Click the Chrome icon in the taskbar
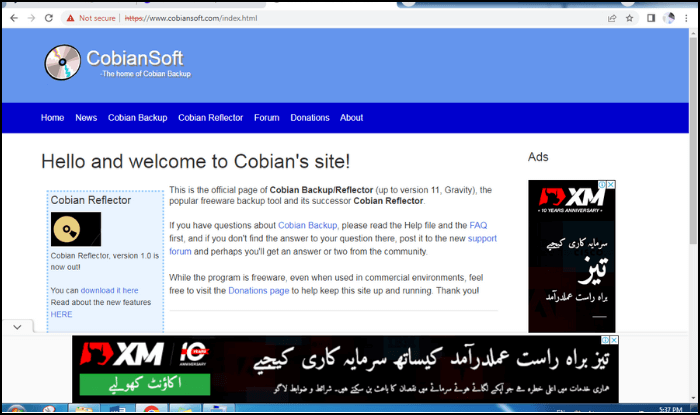This screenshot has width=700, height=415. [x=151, y=409]
